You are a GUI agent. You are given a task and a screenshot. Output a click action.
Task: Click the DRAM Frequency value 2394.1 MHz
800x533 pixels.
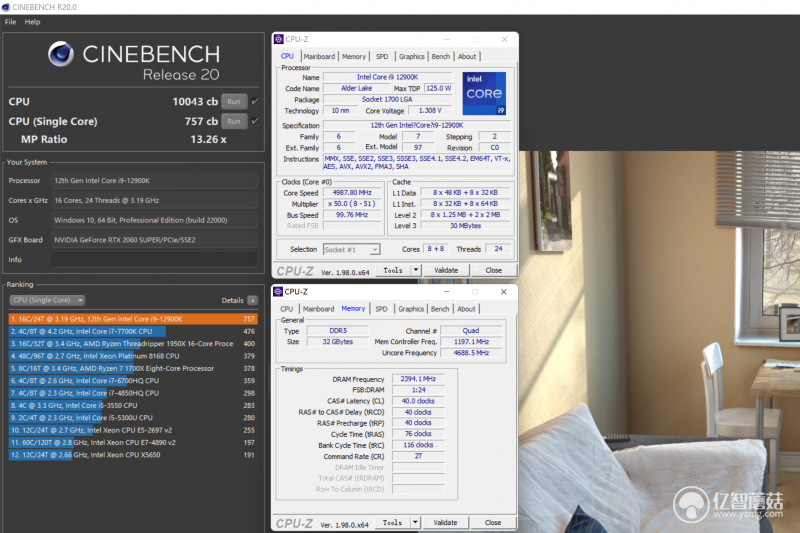coord(418,379)
